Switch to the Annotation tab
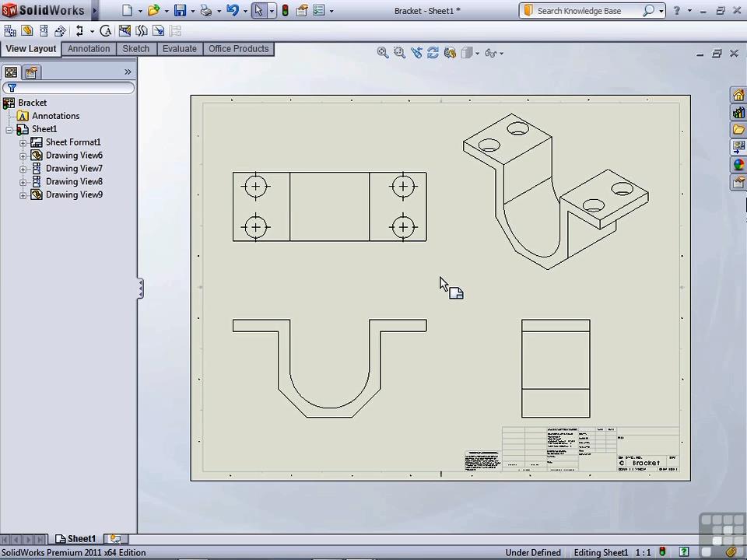Screen dimensions: 747x560 (89, 48)
